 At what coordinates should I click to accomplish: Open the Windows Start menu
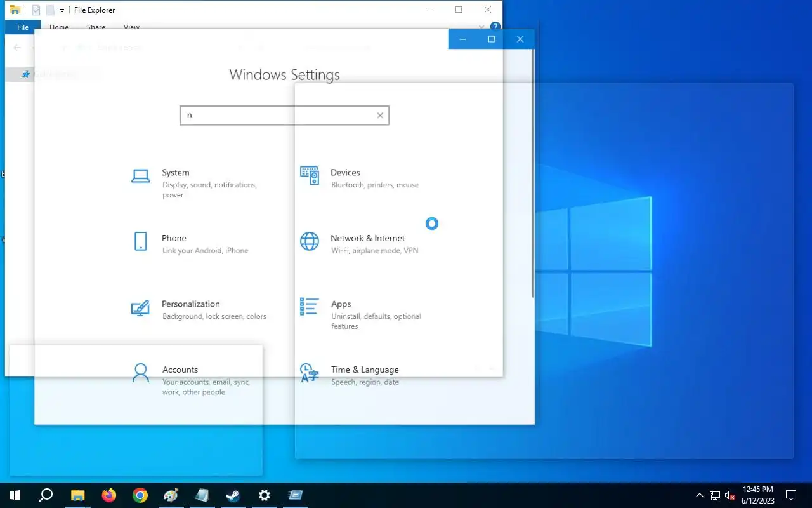15,495
